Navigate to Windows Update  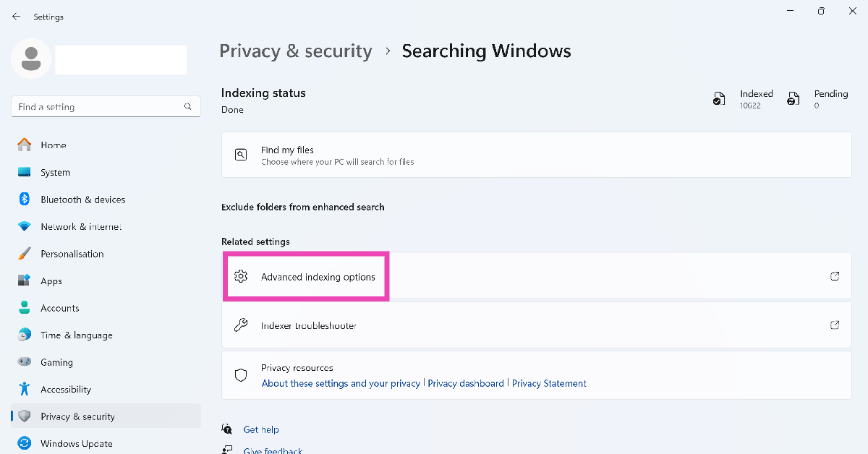tap(76, 444)
